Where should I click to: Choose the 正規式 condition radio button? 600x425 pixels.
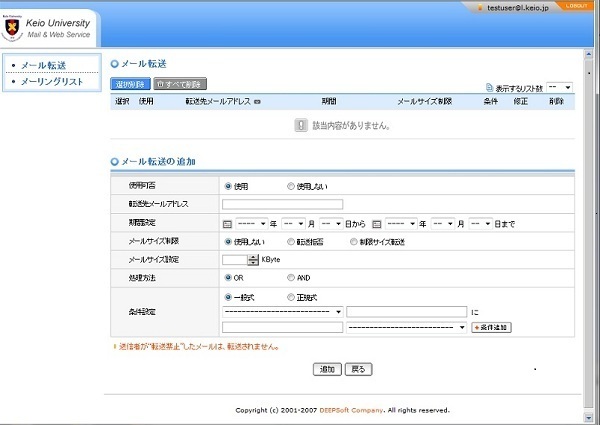click(291, 297)
